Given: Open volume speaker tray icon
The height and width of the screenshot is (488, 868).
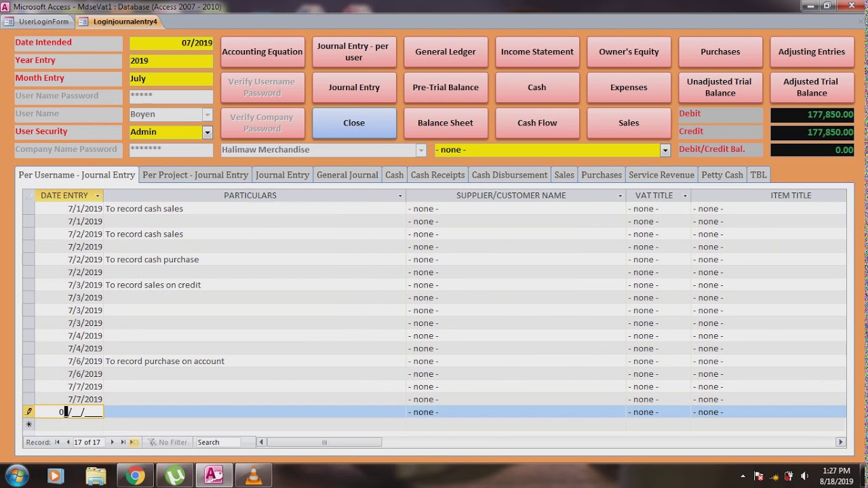Looking at the screenshot, I should [x=805, y=476].
